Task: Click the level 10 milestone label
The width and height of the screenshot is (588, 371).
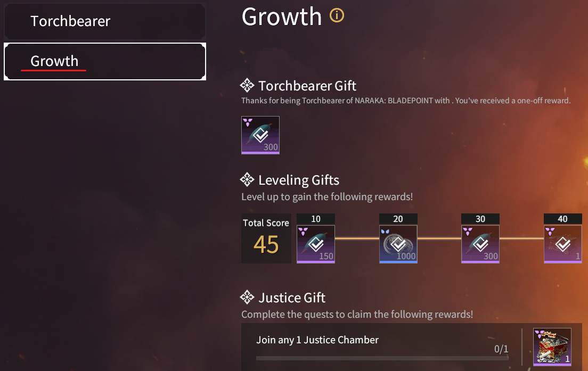Action: [x=316, y=219]
